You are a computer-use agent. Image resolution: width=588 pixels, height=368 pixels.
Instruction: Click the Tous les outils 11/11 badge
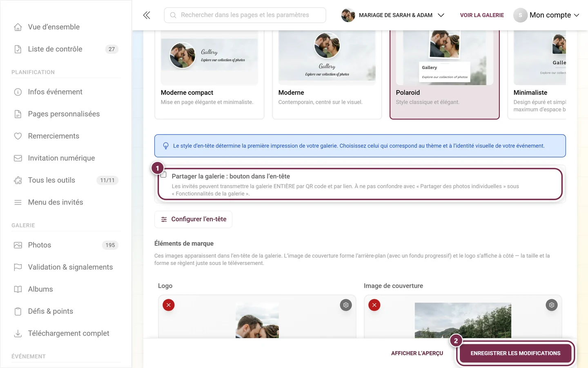click(107, 180)
